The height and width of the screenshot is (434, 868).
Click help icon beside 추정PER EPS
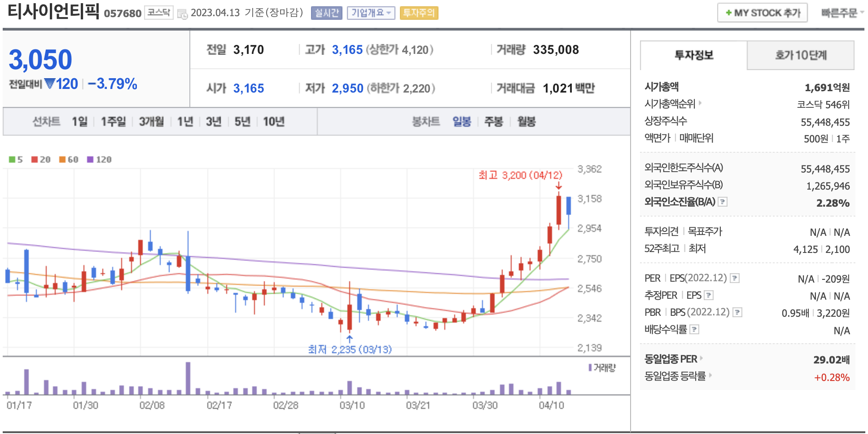click(x=709, y=295)
